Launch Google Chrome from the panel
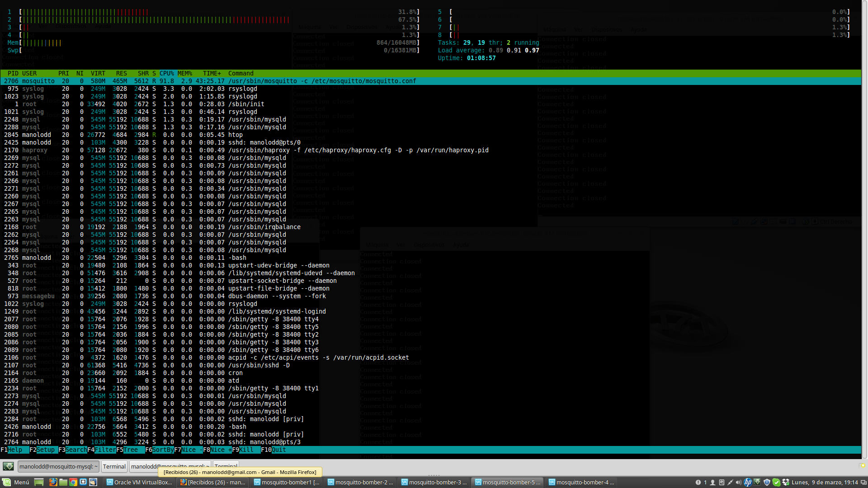 coord(73,482)
